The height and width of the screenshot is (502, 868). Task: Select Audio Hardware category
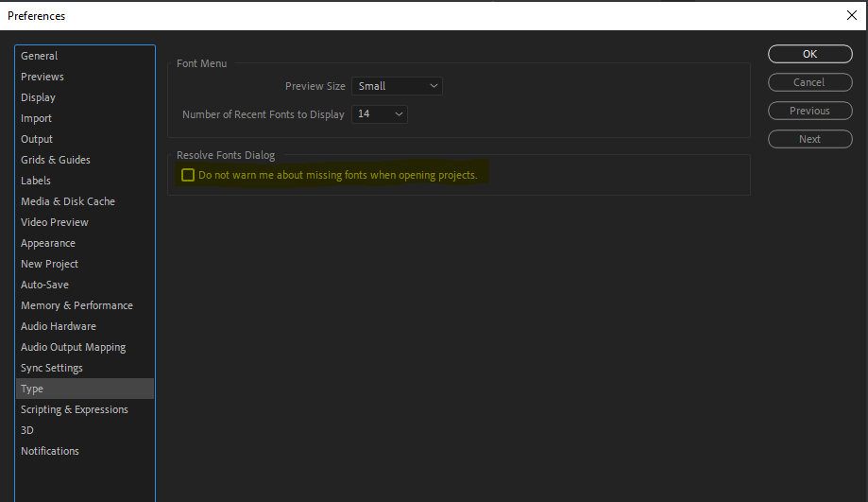[x=85, y=326]
